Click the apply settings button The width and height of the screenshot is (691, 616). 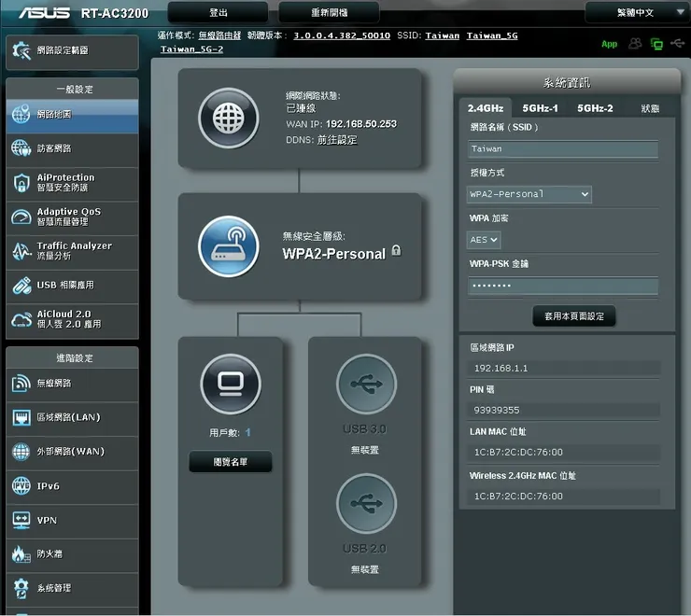(574, 315)
